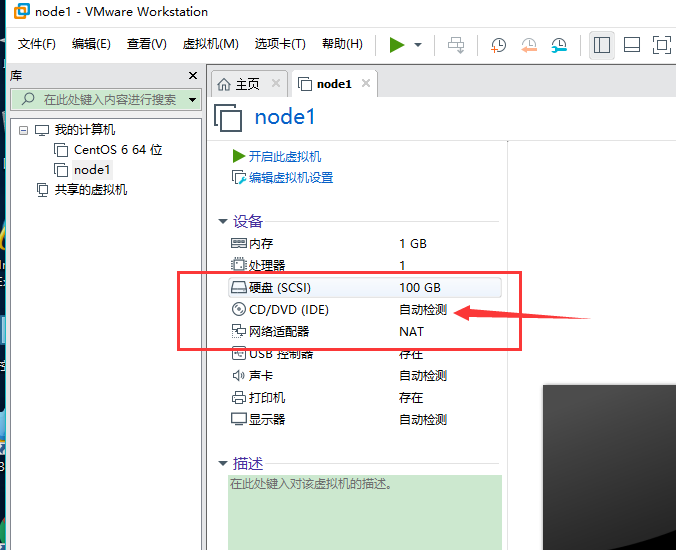
Task: Click the VMware logo in title bar
Action: 22,11
